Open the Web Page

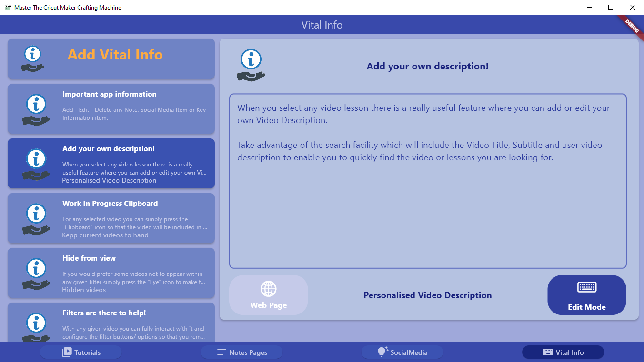click(268, 294)
